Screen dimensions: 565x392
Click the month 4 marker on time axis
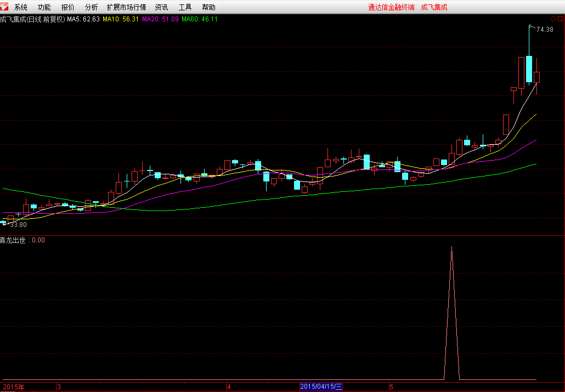click(x=229, y=387)
